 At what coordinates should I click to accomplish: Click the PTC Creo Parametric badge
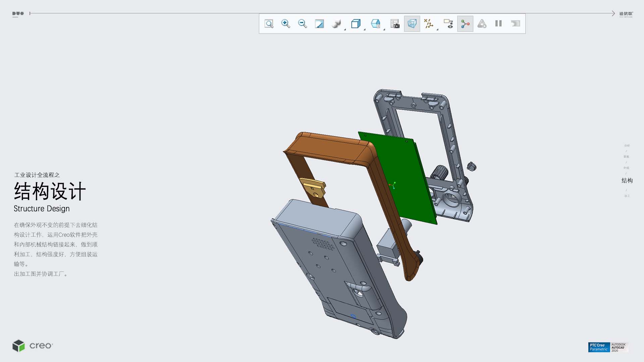[599, 347]
